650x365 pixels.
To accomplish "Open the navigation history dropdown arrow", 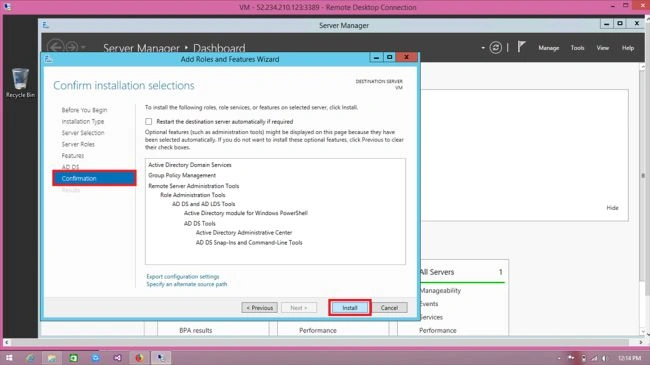I will 83,48.
